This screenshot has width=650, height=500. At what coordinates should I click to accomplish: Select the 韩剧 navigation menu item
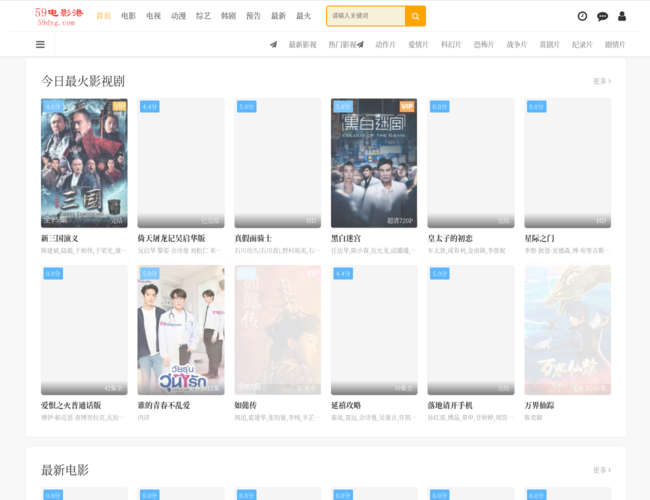coord(228,16)
